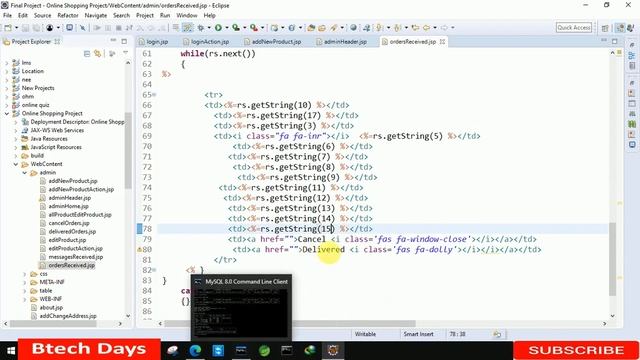This screenshot has width=640, height=360.
Task: Minimize the Project Explorer panel
Action: 113,41
